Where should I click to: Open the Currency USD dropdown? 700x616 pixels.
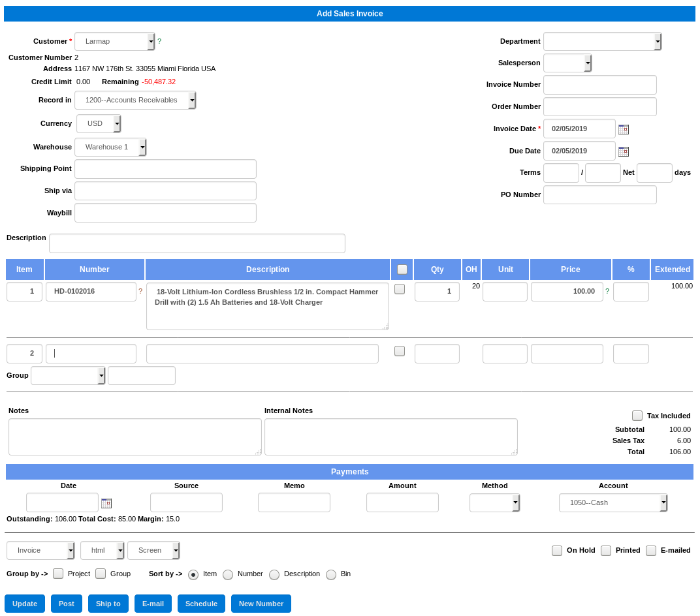click(x=99, y=123)
